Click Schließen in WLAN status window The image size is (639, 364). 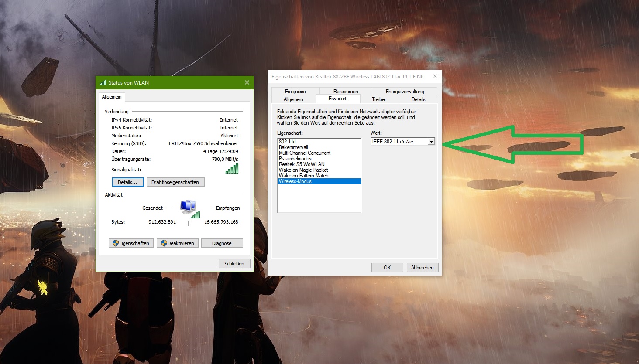pyautogui.click(x=234, y=264)
